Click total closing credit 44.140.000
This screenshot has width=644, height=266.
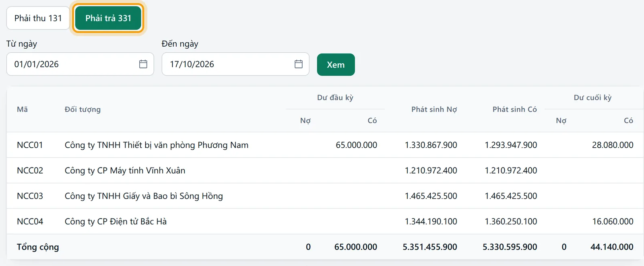coord(612,247)
